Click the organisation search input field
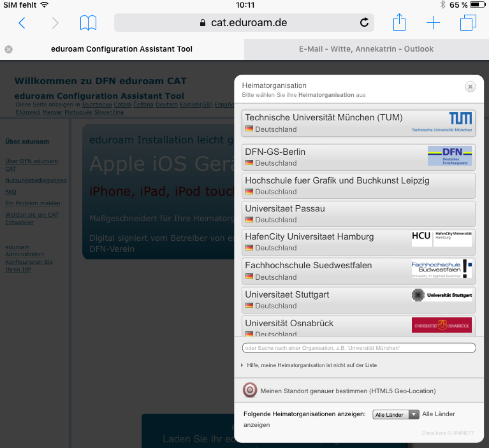489x448 pixels. (359, 348)
